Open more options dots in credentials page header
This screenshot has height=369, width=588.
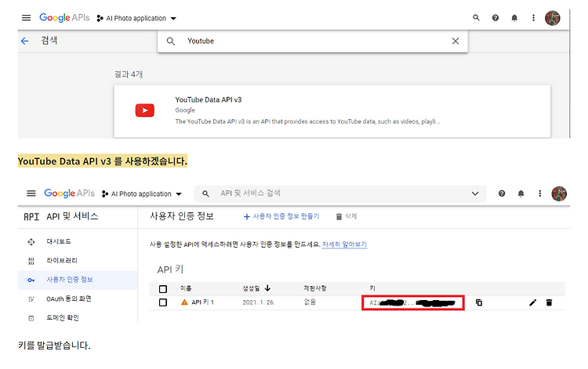click(x=540, y=194)
